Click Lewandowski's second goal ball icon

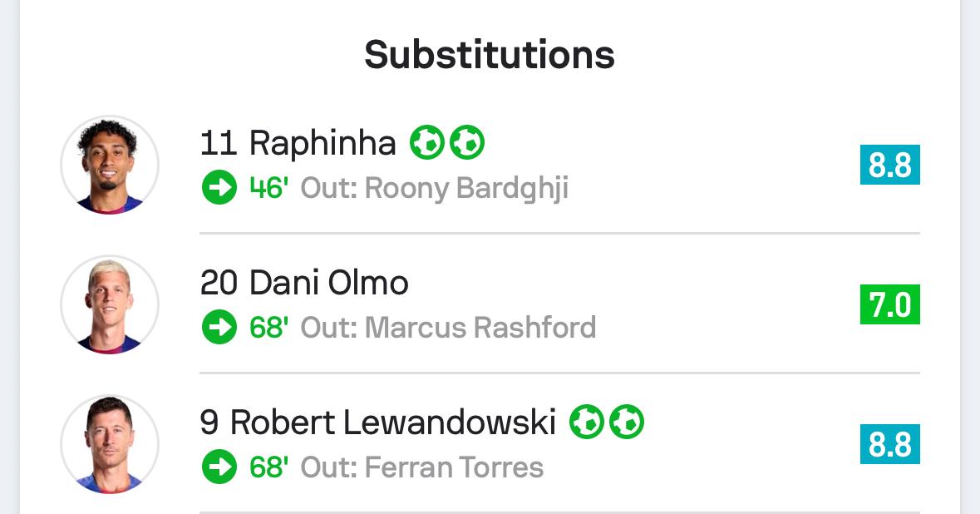[x=627, y=423]
